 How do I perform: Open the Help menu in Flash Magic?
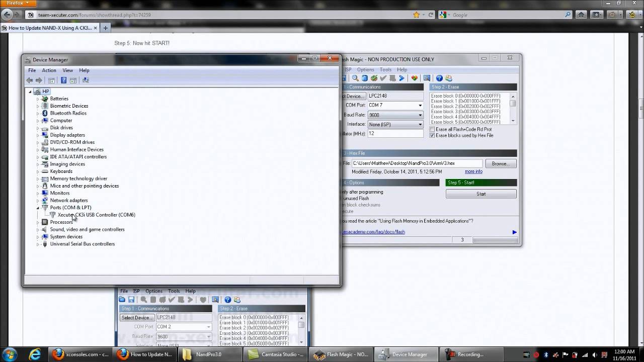click(x=402, y=69)
